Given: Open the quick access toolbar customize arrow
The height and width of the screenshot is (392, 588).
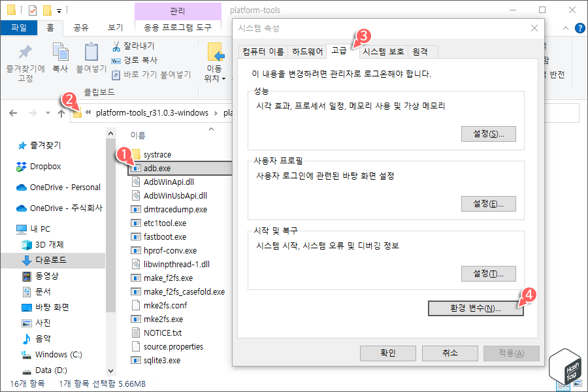Looking at the screenshot, I should pos(59,11).
